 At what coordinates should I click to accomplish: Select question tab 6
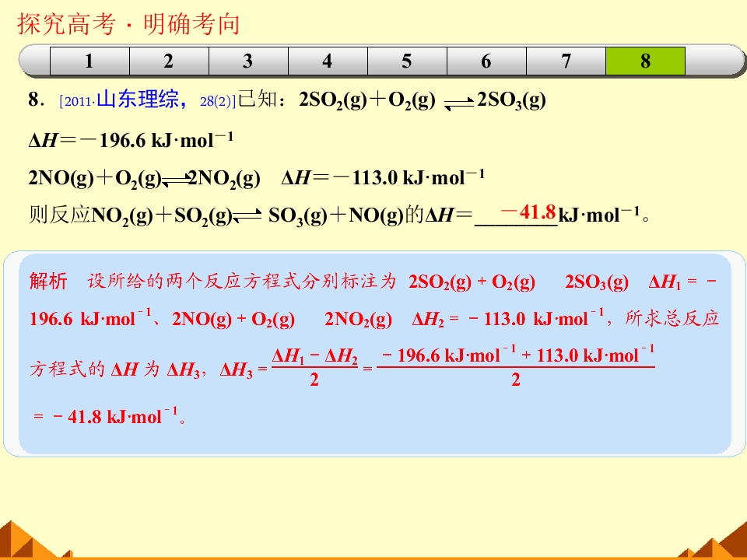[486, 61]
